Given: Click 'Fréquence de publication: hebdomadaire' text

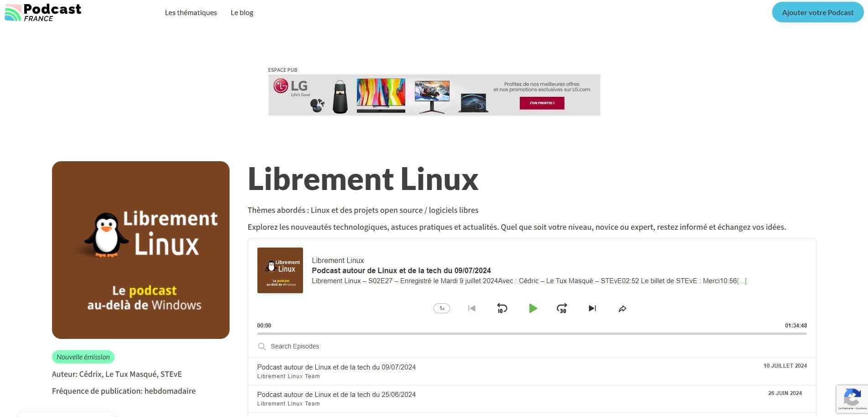Looking at the screenshot, I should [x=124, y=391].
